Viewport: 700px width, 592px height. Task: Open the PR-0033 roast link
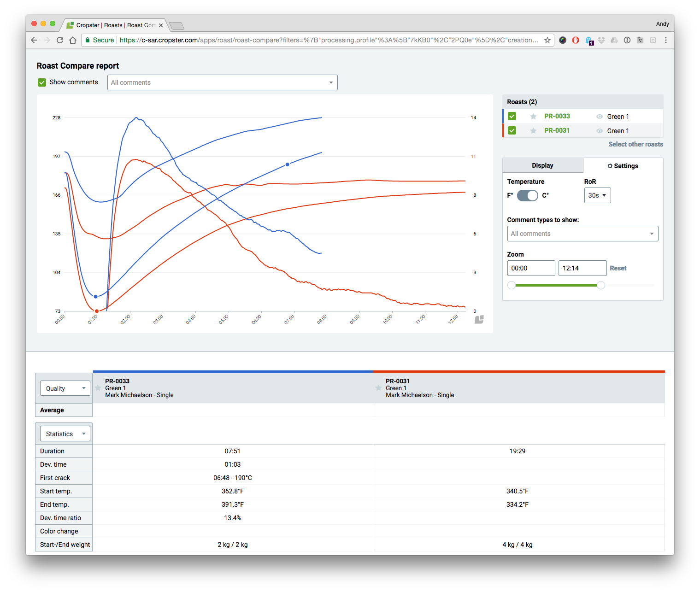click(557, 116)
